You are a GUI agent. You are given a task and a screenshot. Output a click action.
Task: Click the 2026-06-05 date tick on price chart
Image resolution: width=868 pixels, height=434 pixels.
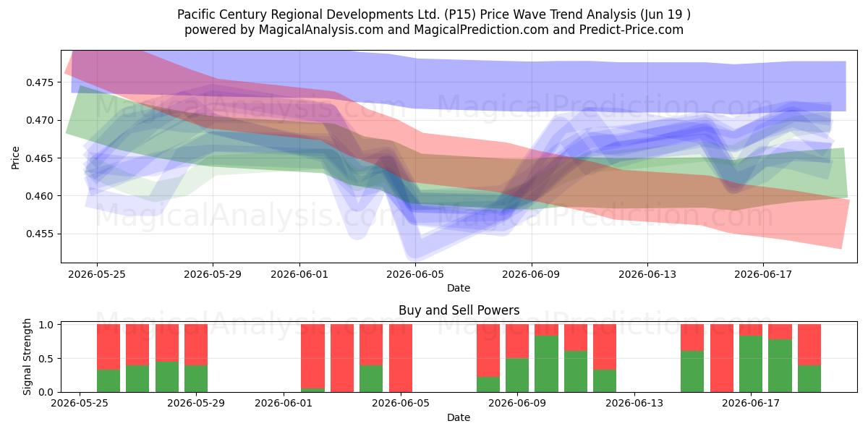tap(415, 274)
